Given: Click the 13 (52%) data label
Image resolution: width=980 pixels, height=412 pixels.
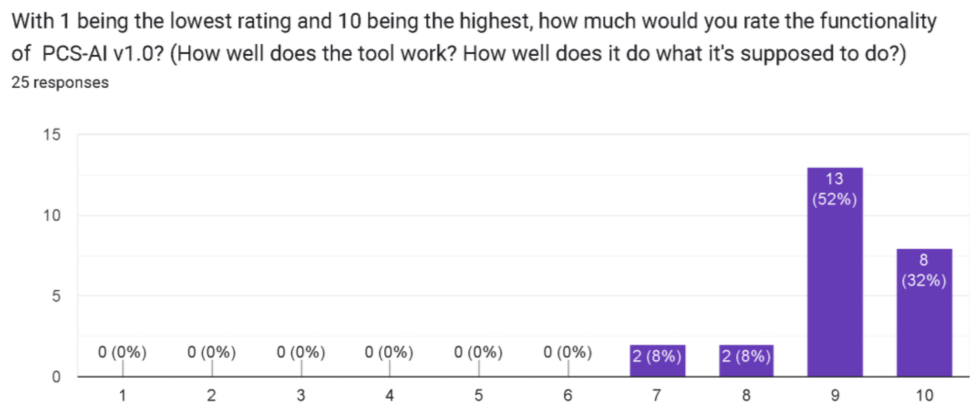Looking at the screenshot, I should coord(835,189).
